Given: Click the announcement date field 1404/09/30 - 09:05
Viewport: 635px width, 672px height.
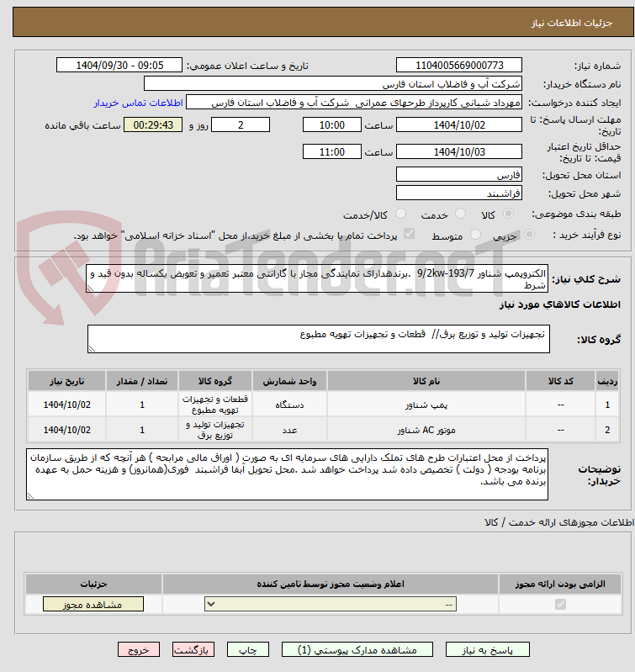Looking at the screenshot, I should pyautogui.click(x=119, y=65).
